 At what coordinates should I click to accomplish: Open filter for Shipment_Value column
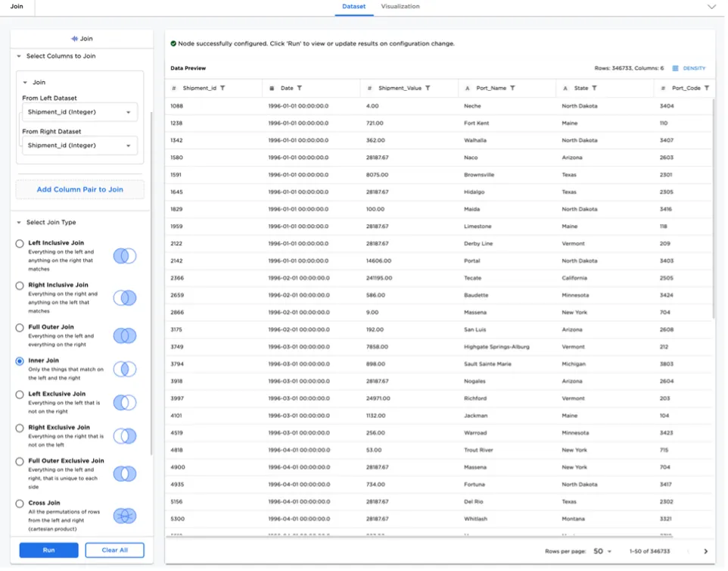pos(428,89)
